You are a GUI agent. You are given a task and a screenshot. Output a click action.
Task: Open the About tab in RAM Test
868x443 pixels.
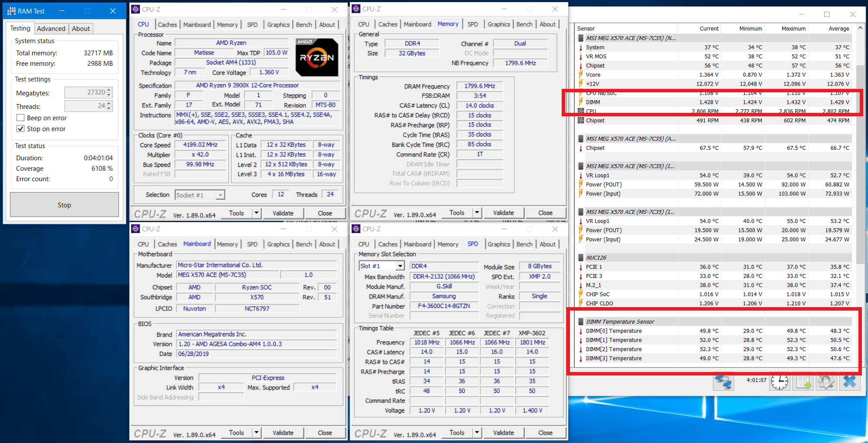point(81,28)
